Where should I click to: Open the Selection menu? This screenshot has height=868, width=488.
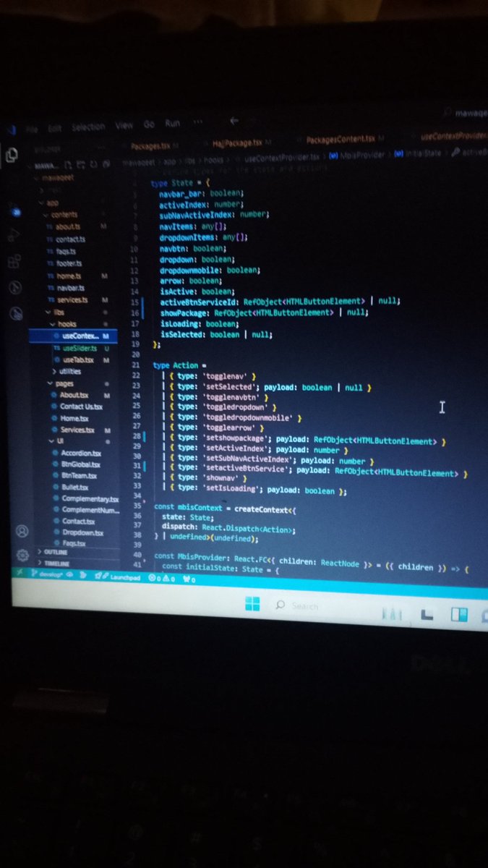tap(88, 127)
